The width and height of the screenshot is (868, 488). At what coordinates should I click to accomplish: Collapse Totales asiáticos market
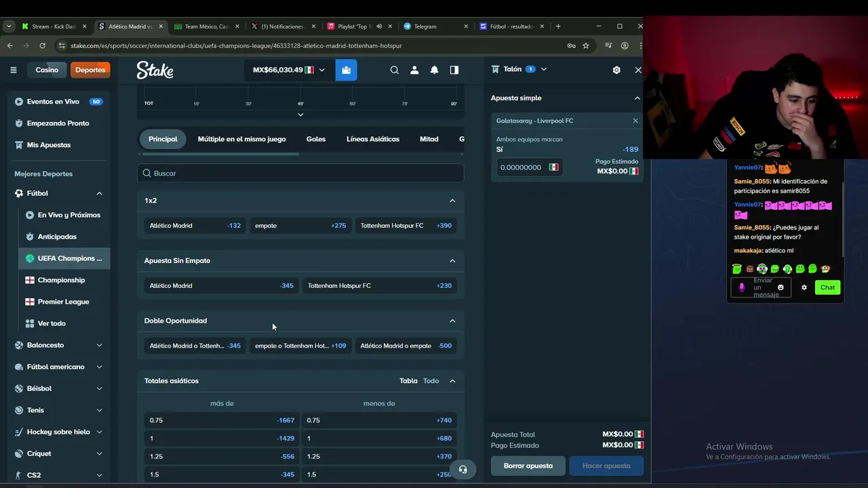click(x=452, y=381)
